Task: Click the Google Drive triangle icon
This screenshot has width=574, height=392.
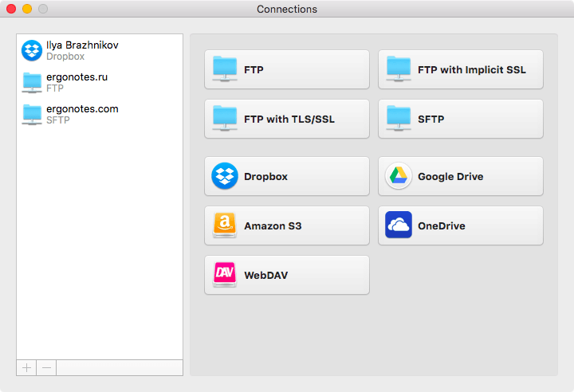Action: click(x=399, y=176)
